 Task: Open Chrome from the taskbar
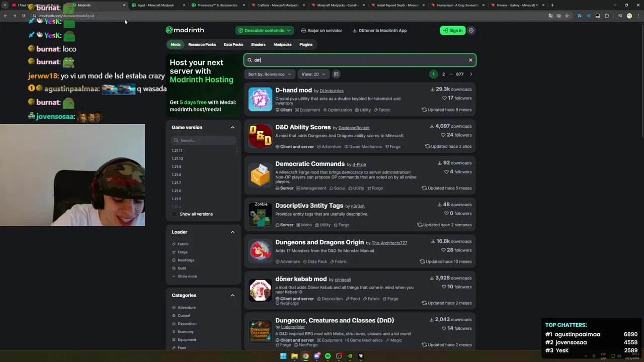pyautogui.click(x=305, y=356)
